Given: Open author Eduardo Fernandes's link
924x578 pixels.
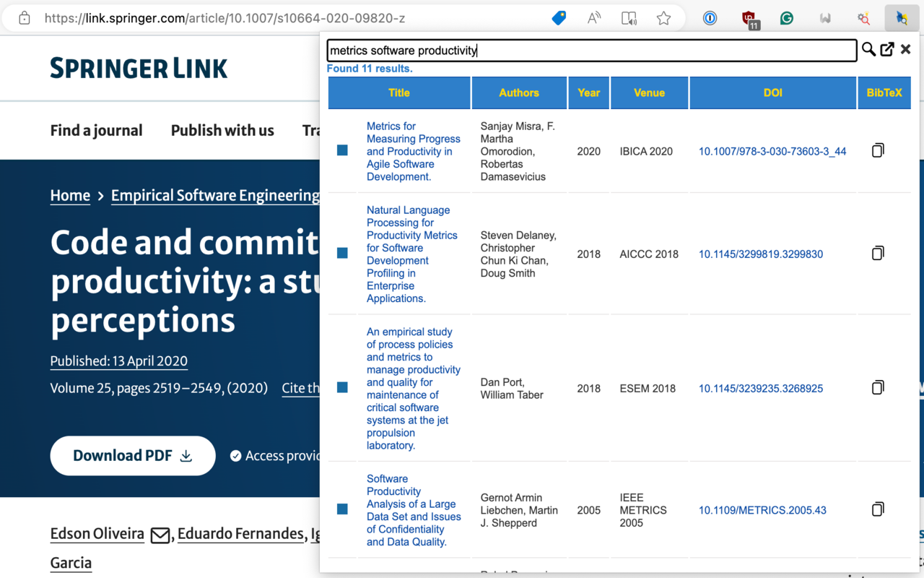Looking at the screenshot, I should pos(240,534).
